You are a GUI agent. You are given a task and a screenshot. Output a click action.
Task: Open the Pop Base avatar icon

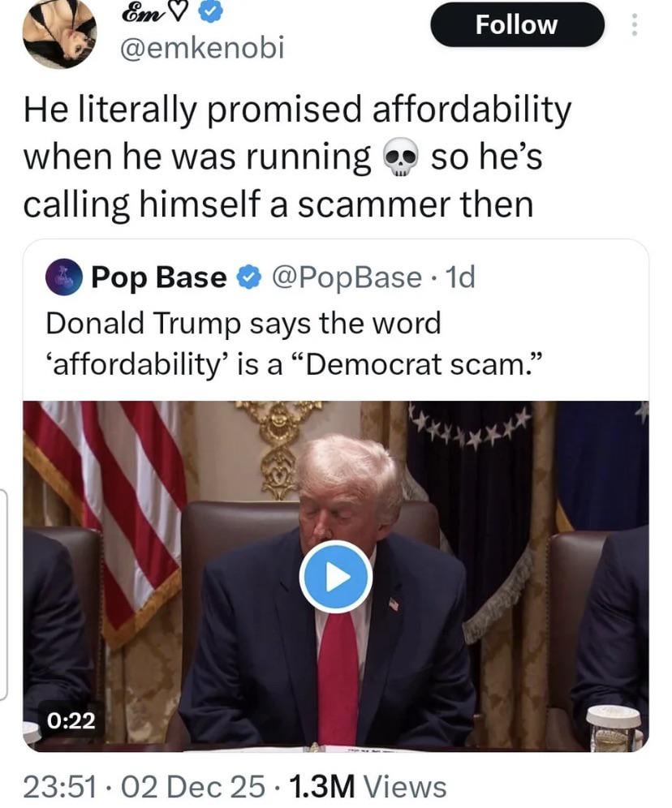[64, 277]
